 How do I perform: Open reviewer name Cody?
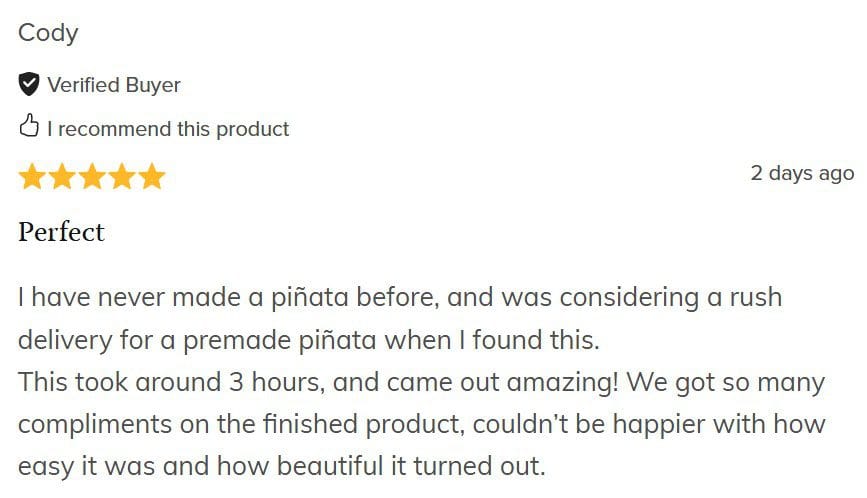tap(48, 33)
